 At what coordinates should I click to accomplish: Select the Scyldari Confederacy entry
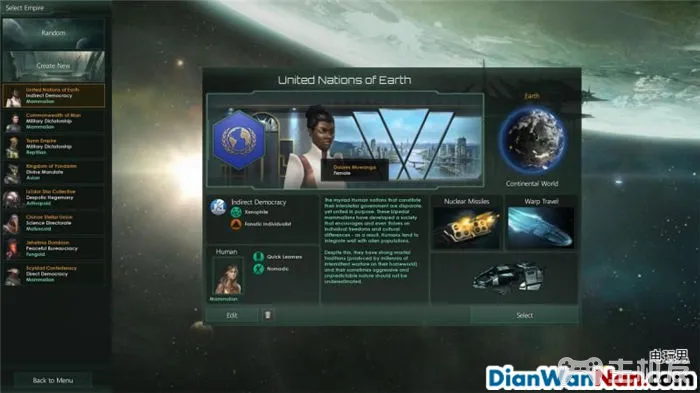click(53, 274)
